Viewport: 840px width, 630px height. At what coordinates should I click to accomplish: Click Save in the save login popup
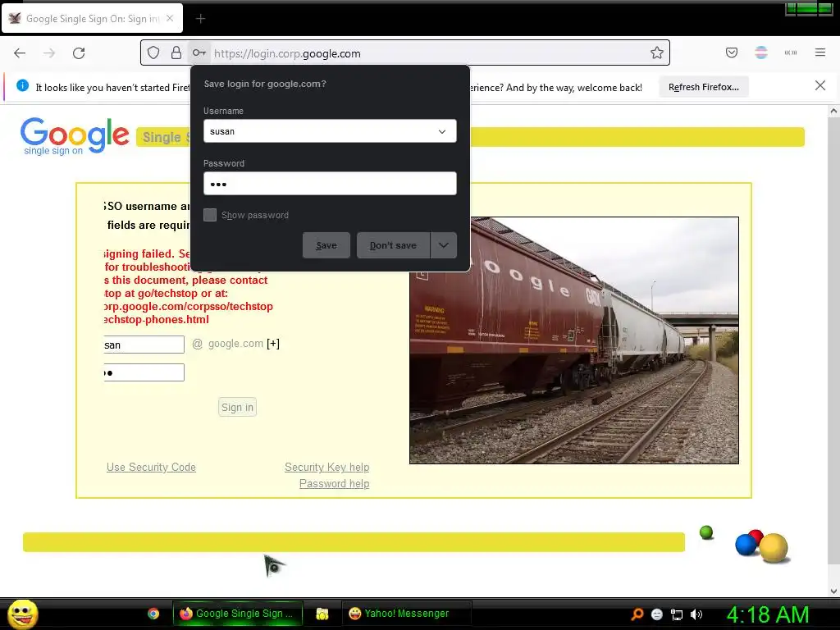click(326, 245)
